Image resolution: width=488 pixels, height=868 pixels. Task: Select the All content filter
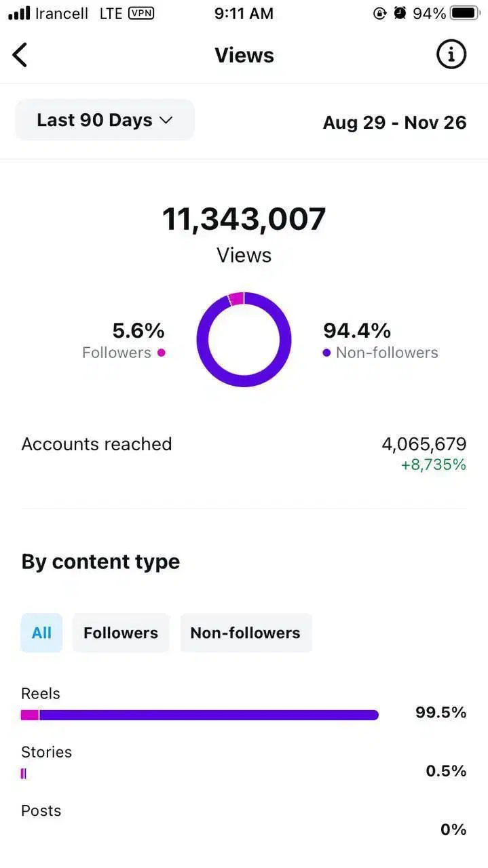point(41,633)
